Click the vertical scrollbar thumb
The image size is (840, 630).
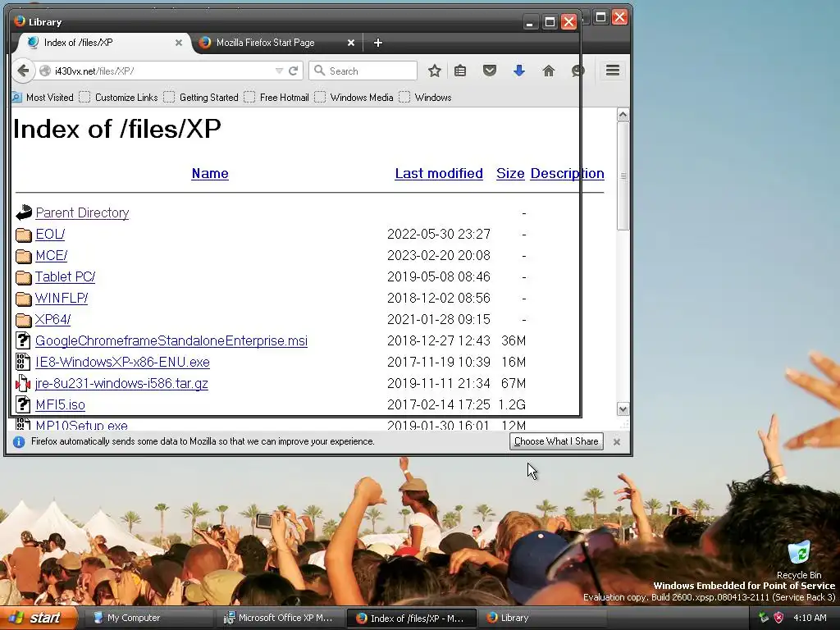623,176
